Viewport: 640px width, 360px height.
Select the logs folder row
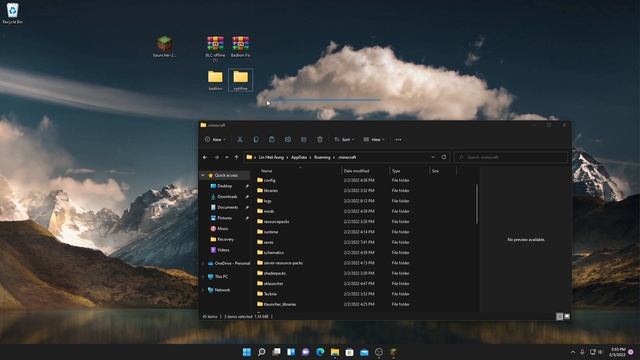[365, 201]
